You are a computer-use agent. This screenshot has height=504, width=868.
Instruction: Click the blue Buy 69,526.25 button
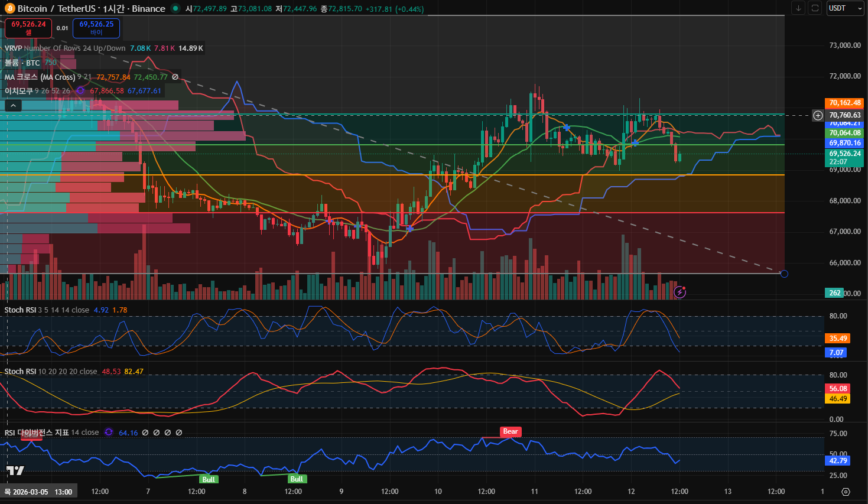(96, 28)
